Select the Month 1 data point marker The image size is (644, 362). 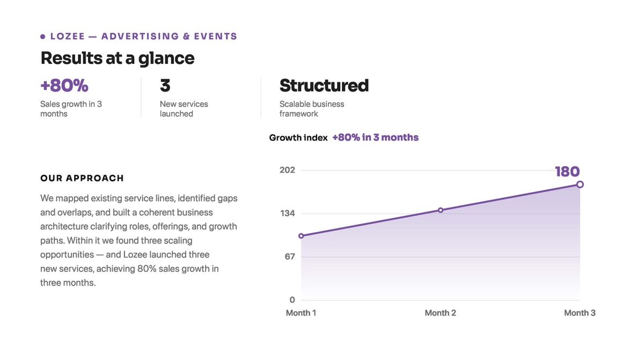click(x=301, y=236)
